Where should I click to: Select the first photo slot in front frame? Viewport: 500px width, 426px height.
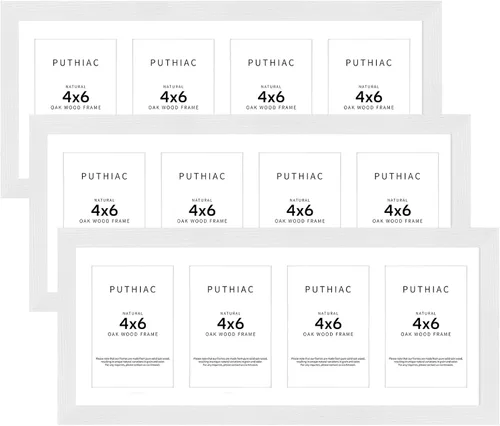click(x=133, y=327)
